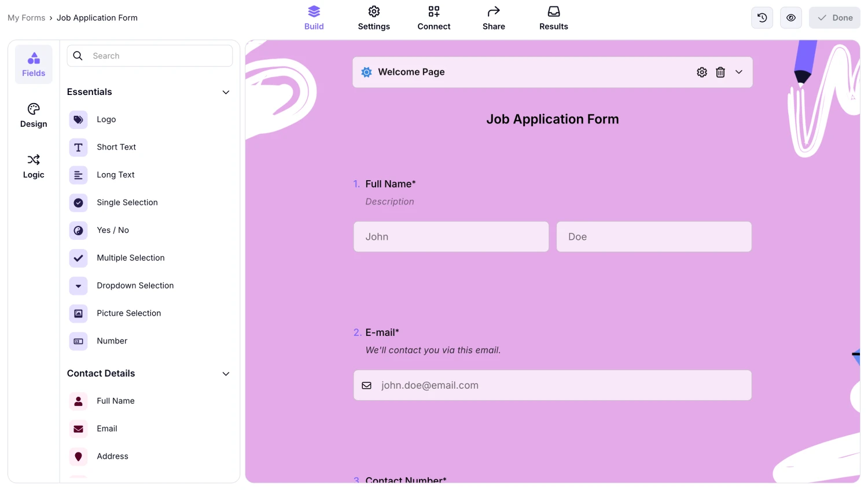Click the E-mail input placeholder field
Viewport: 868px width, 490px height.
pos(552,385)
